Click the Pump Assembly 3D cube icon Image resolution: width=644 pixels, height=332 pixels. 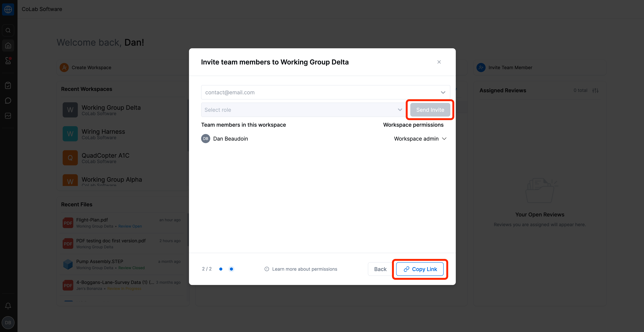(68, 264)
